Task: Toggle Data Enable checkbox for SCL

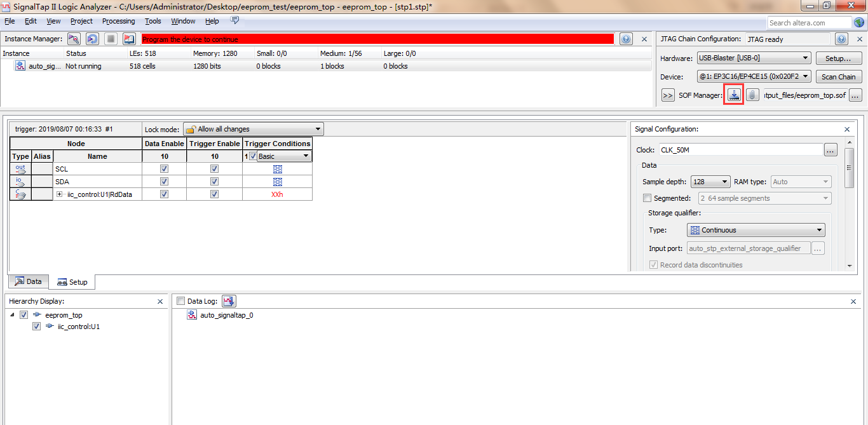Action: tap(164, 169)
